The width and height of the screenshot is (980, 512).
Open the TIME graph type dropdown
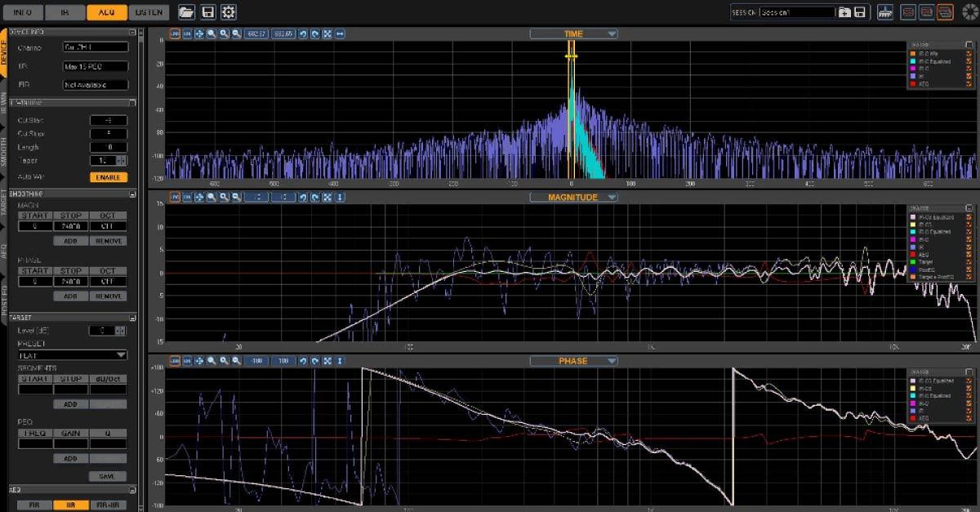[x=612, y=33]
